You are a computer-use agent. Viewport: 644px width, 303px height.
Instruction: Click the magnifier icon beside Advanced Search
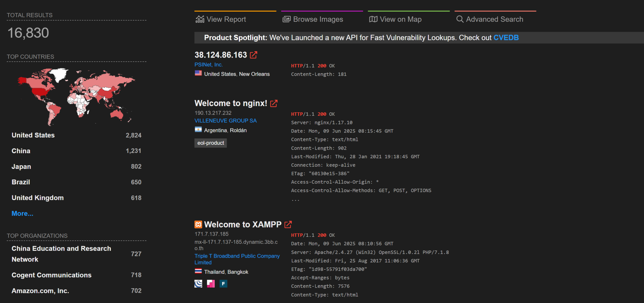(x=460, y=19)
